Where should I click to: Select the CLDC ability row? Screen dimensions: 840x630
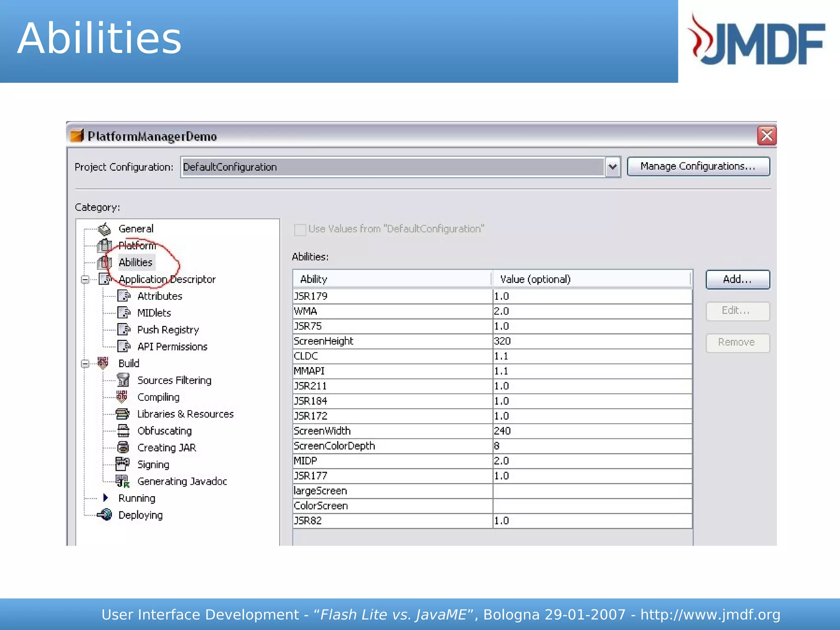492,356
